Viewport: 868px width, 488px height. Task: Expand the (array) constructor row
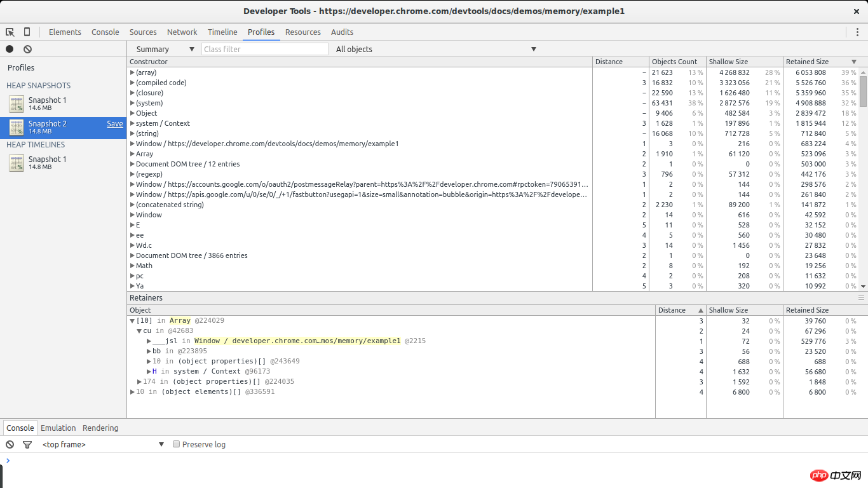click(132, 72)
